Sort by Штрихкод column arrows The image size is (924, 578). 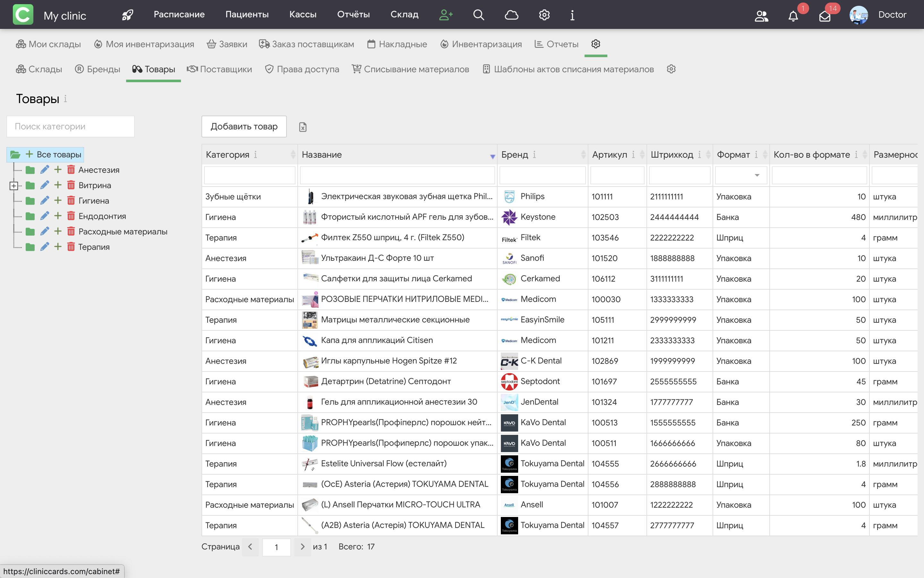pyautogui.click(x=708, y=154)
